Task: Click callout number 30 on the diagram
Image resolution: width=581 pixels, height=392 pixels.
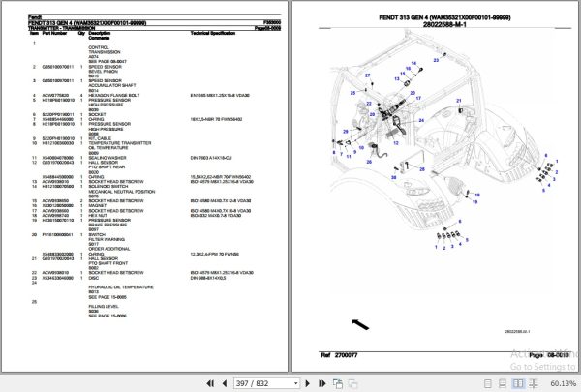Action: (x=393, y=177)
